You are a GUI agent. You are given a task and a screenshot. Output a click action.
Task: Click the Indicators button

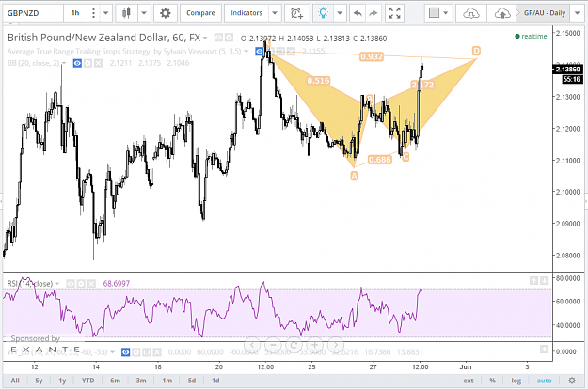coord(246,13)
